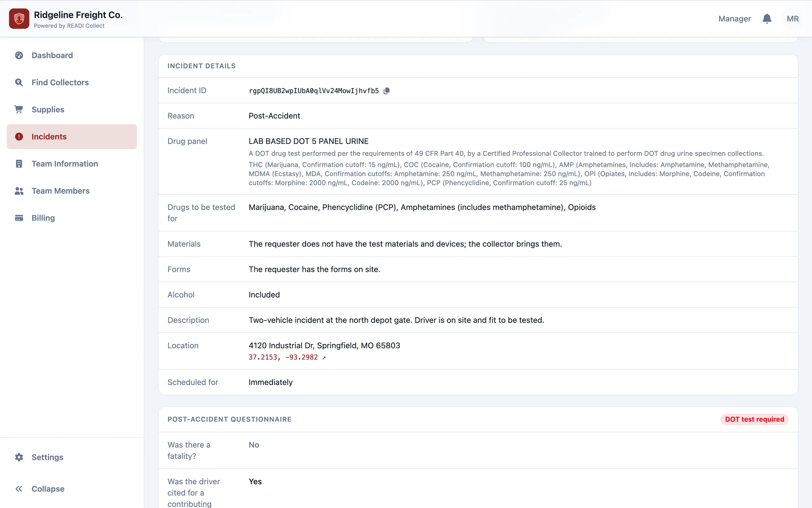812x508 pixels.
Task: Click the Incidents alert icon
Action: coord(19,137)
